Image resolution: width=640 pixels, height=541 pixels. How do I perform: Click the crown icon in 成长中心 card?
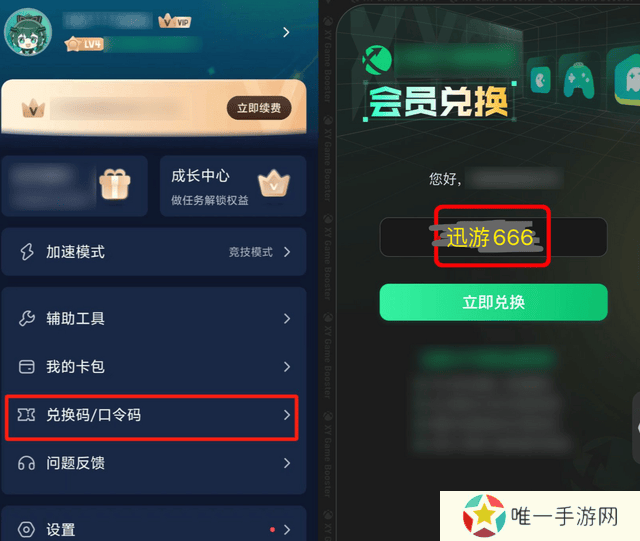274,183
